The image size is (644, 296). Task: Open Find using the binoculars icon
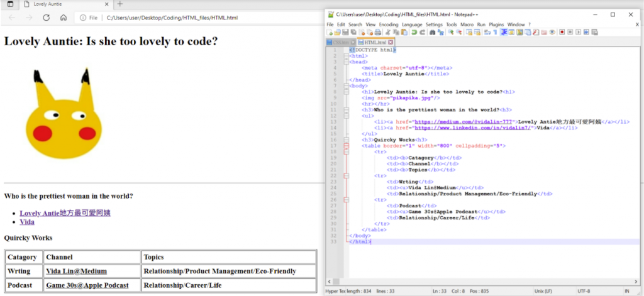click(433, 32)
